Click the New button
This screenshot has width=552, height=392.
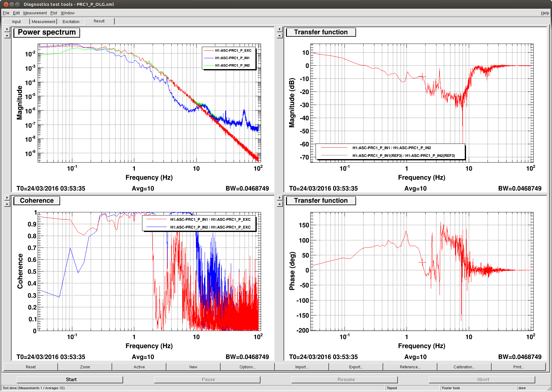[x=193, y=367]
